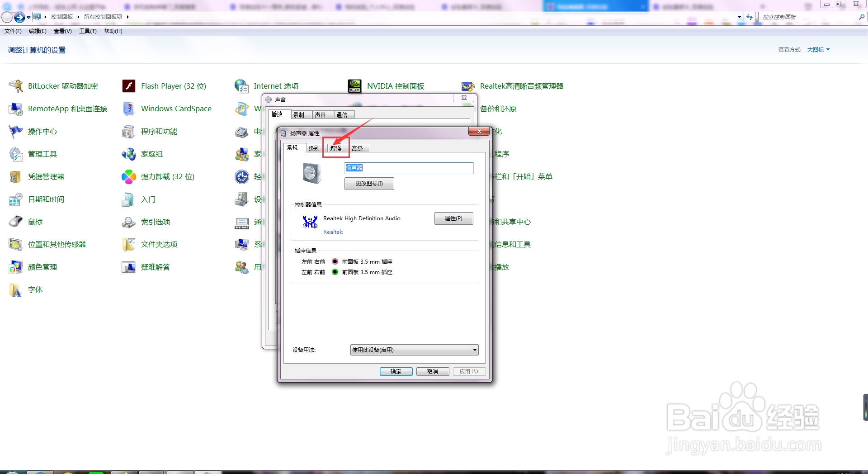Open the 工具(T) menu
The height and width of the screenshot is (474, 868).
pos(88,31)
